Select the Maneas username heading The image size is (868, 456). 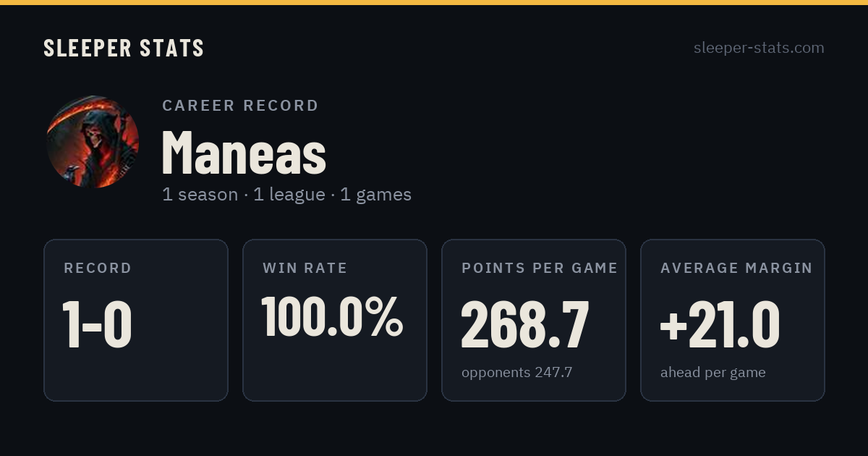click(244, 151)
